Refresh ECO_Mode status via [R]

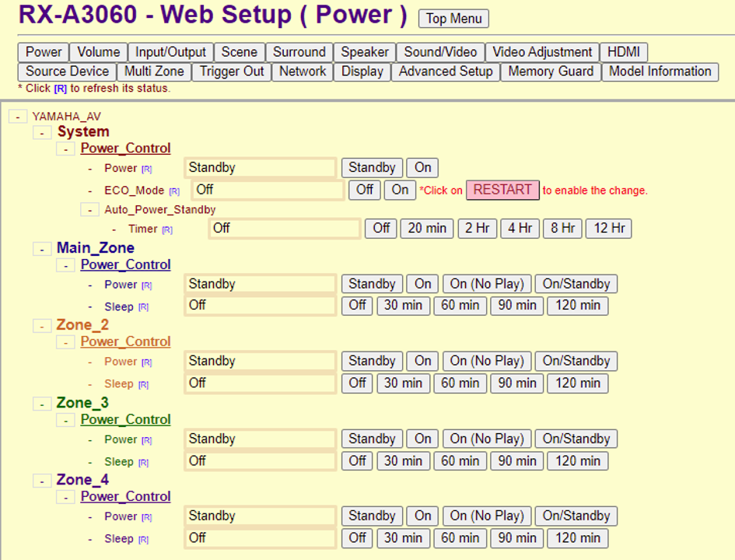(x=174, y=191)
